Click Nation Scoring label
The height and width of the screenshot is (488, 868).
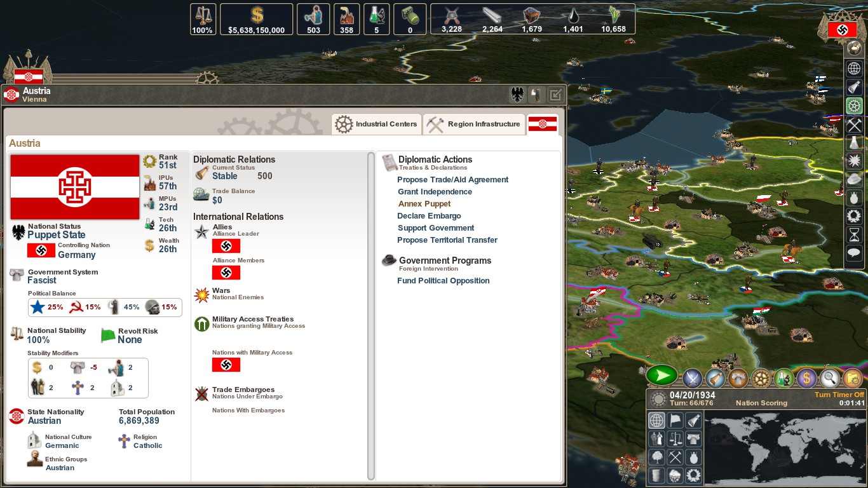761,403
